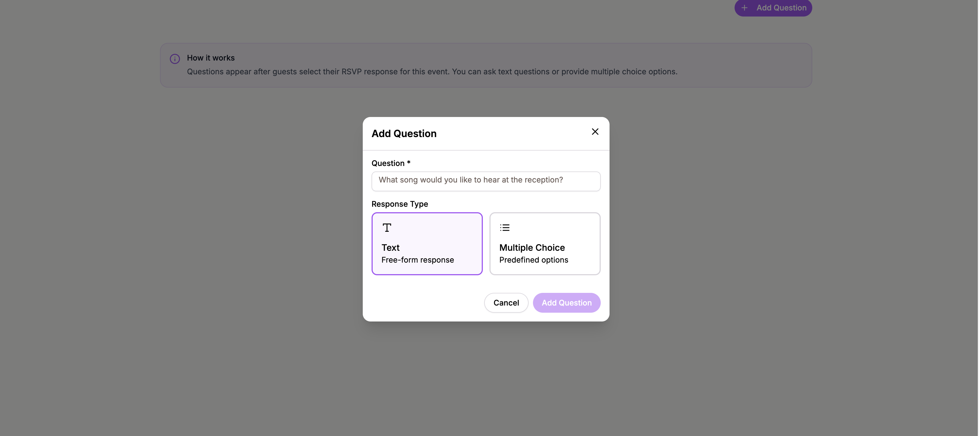The width and height of the screenshot is (980, 436).
Task: Click the info icon next to How it works
Action: 175,59
